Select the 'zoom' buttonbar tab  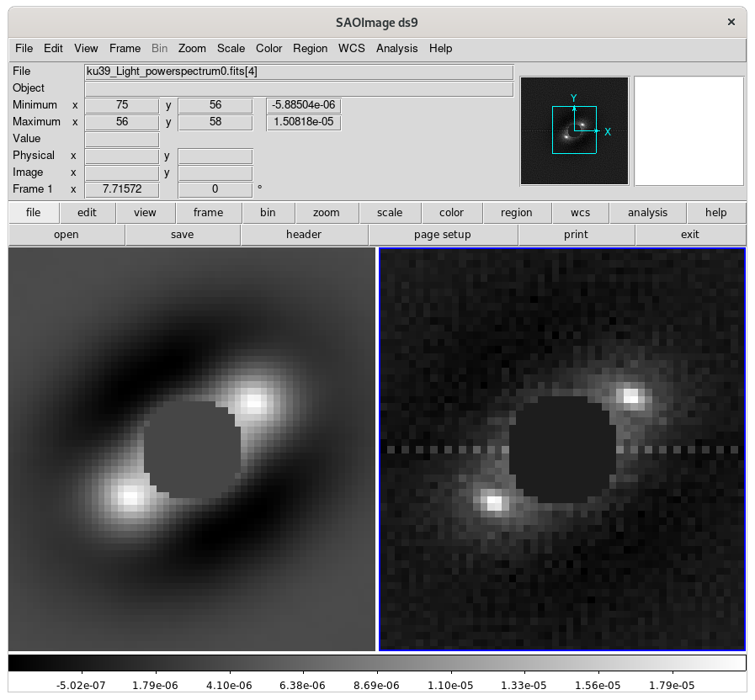(x=326, y=213)
